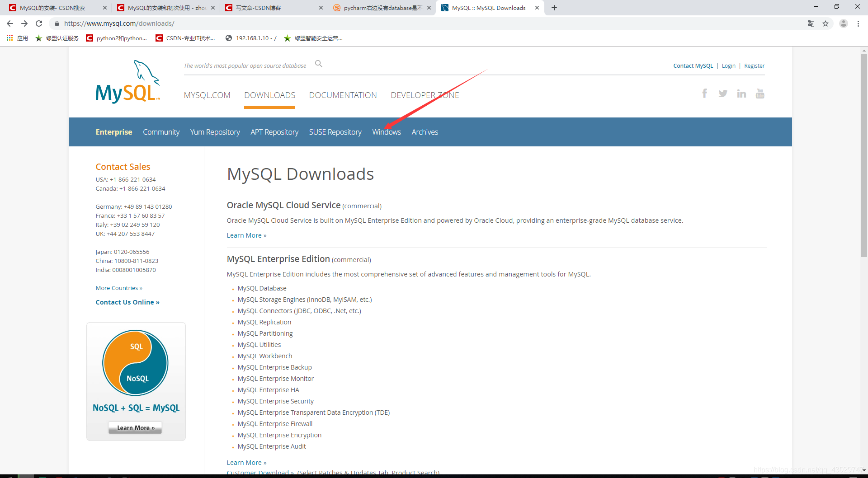Image resolution: width=868 pixels, height=478 pixels.
Task: Click the Chrome apps grid icon
Action: (9, 38)
